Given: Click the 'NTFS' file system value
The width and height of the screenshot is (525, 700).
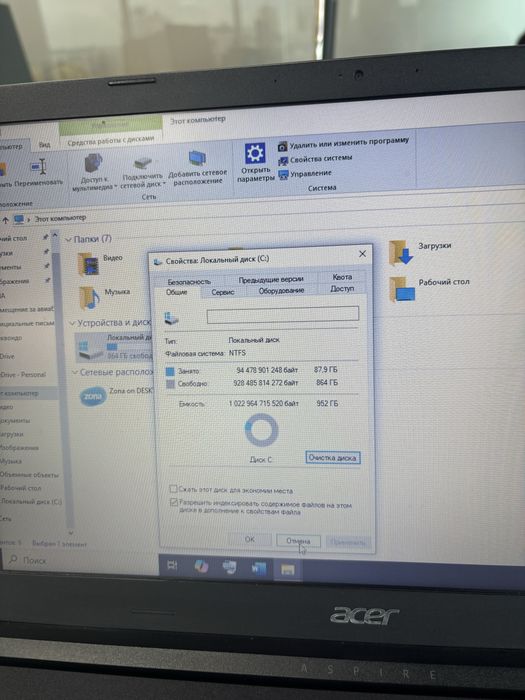Looking at the screenshot, I should point(238,353).
